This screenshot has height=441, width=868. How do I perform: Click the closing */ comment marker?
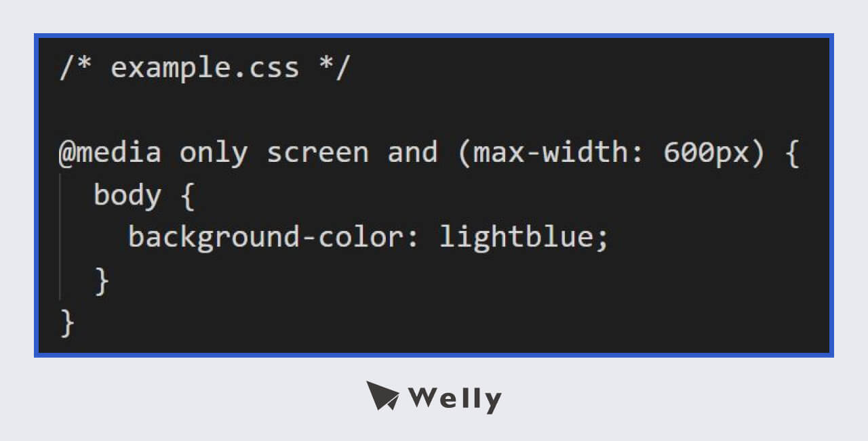pyautogui.click(x=334, y=68)
